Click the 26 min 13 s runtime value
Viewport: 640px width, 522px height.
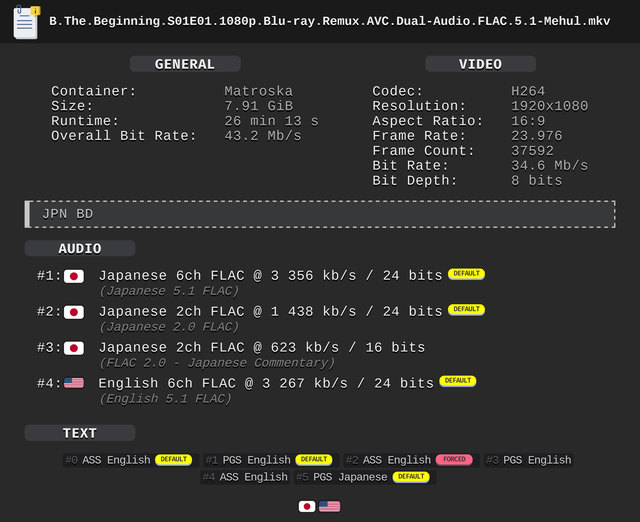pos(271,121)
